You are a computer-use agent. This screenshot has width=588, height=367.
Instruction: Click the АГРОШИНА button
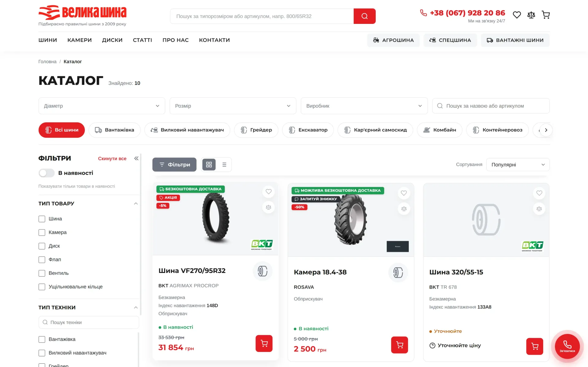[393, 40]
